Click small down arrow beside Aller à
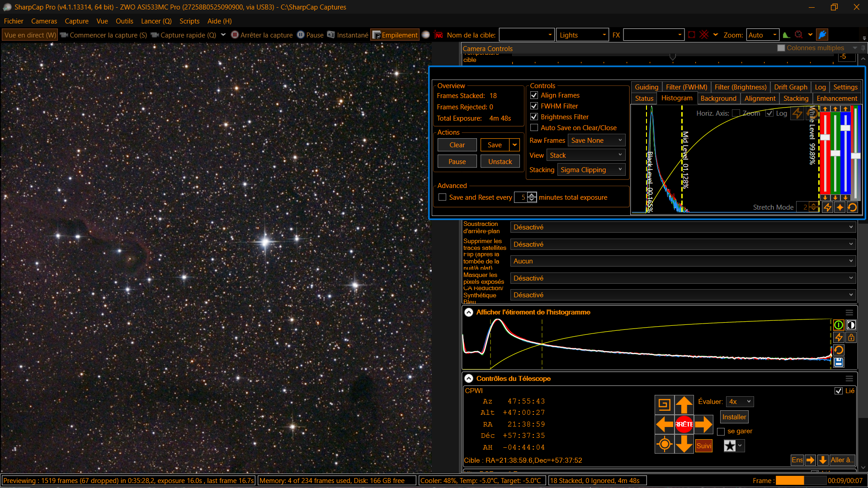Image resolution: width=868 pixels, height=488 pixels. coord(823,460)
